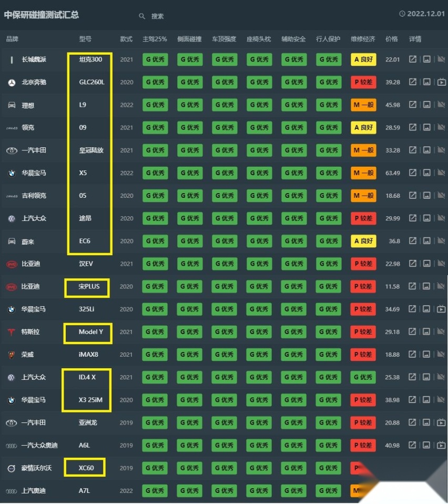Sort by 主驾25% column header
This screenshot has width=448, height=504.
155,39
